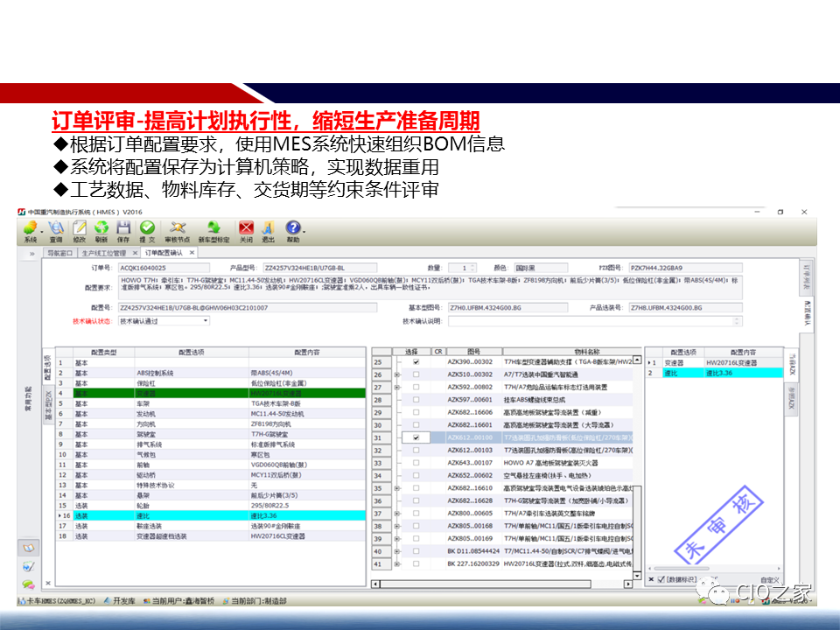This screenshot has width=840, height=630.
Task: Click the red 关闭 close toolbar icon
Action: pyautogui.click(x=246, y=228)
